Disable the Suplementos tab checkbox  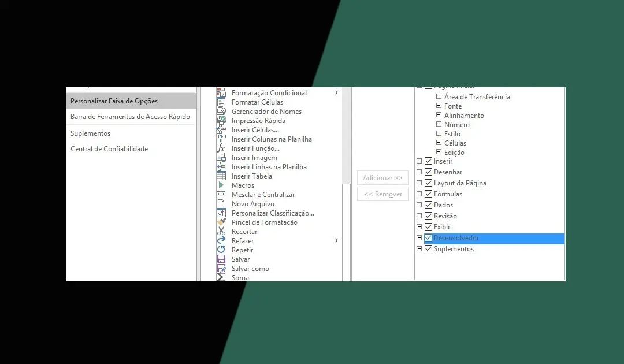pos(428,249)
